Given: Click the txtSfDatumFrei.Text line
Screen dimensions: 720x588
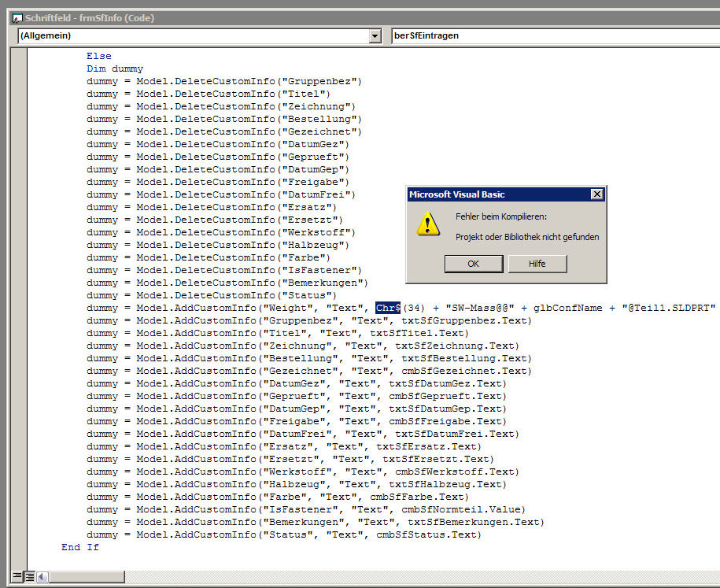Looking at the screenshot, I should click(x=303, y=434).
